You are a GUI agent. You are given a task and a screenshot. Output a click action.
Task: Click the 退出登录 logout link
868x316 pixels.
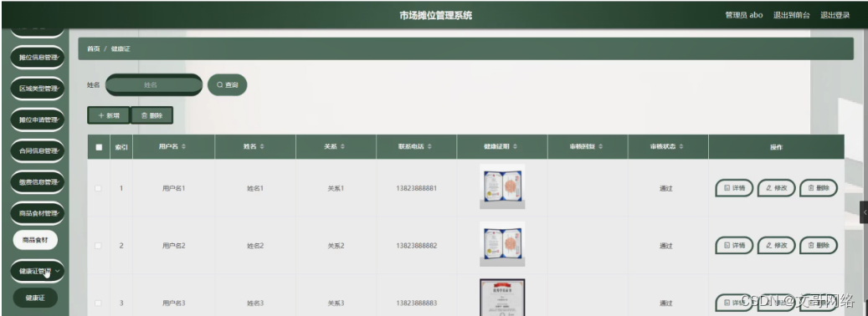pyautogui.click(x=835, y=16)
